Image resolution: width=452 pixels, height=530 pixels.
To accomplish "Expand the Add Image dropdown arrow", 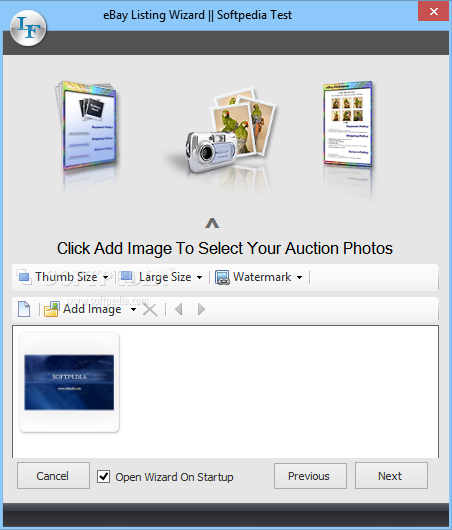I will [x=134, y=309].
